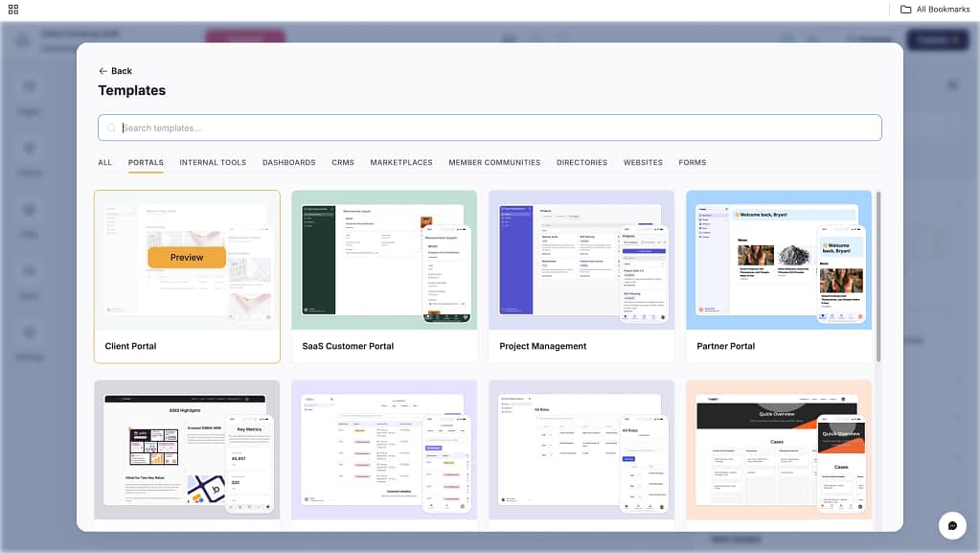Click the Back arrow link

click(x=115, y=71)
